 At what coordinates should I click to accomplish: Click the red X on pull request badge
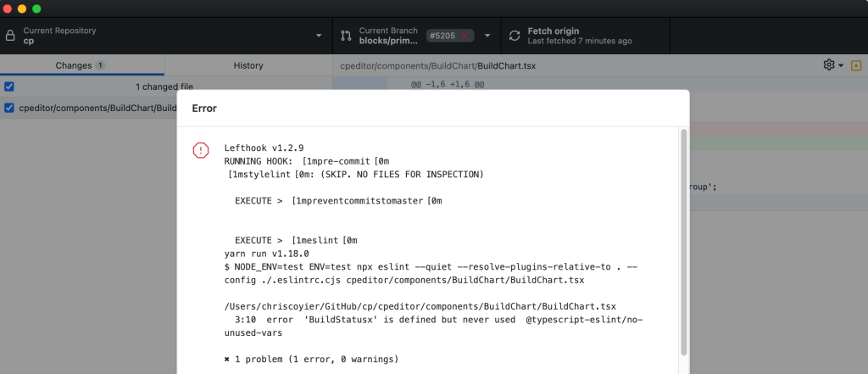[465, 36]
